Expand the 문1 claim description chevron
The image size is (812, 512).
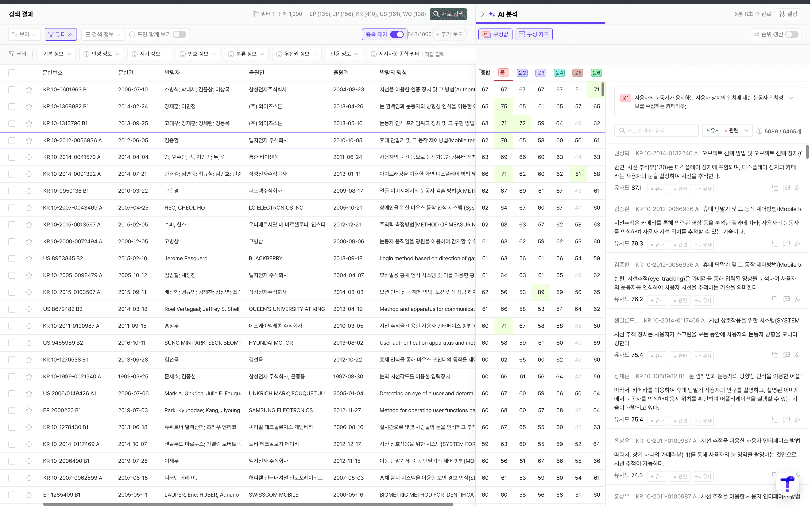tap(791, 98)
